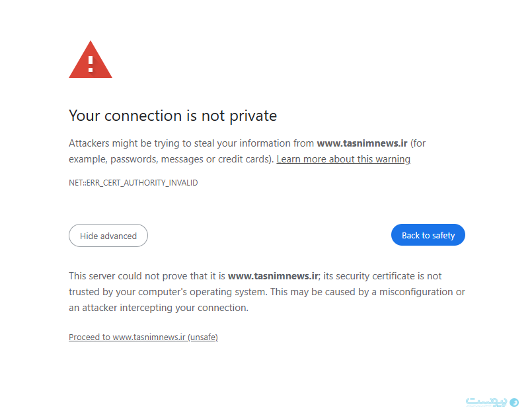
Task: Click the text an attacker intercepting your connection
Action: pyautogui.click(x=159, y=308)
